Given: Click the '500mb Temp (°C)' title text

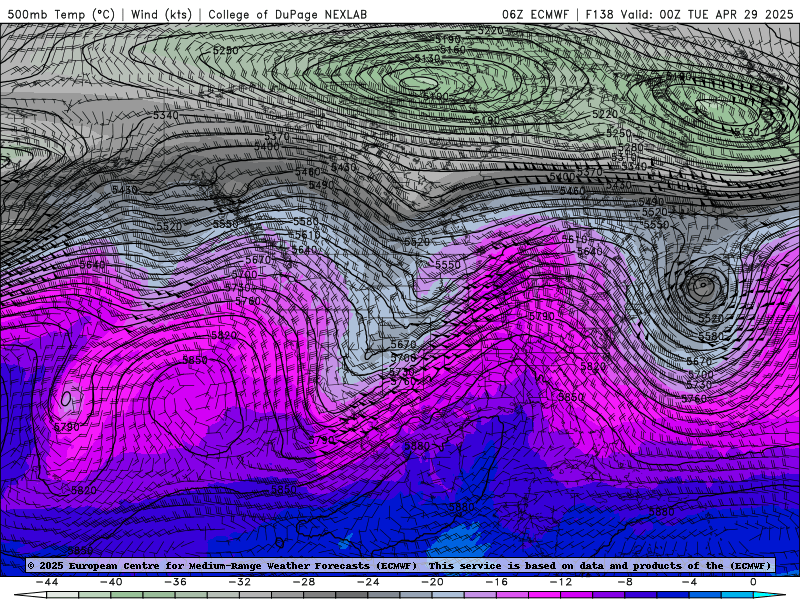Looking at the screenshot, I should pyautogui.click(x=61, y=14).
